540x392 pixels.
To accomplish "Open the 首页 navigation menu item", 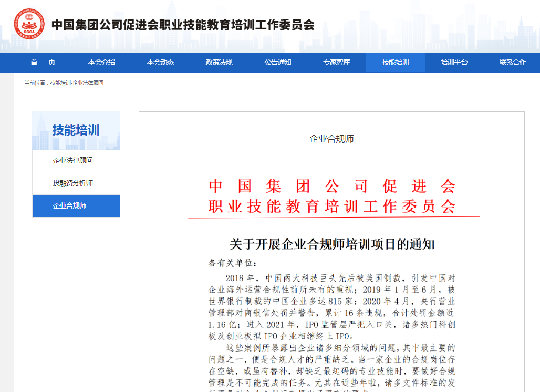I will (43, 62).
